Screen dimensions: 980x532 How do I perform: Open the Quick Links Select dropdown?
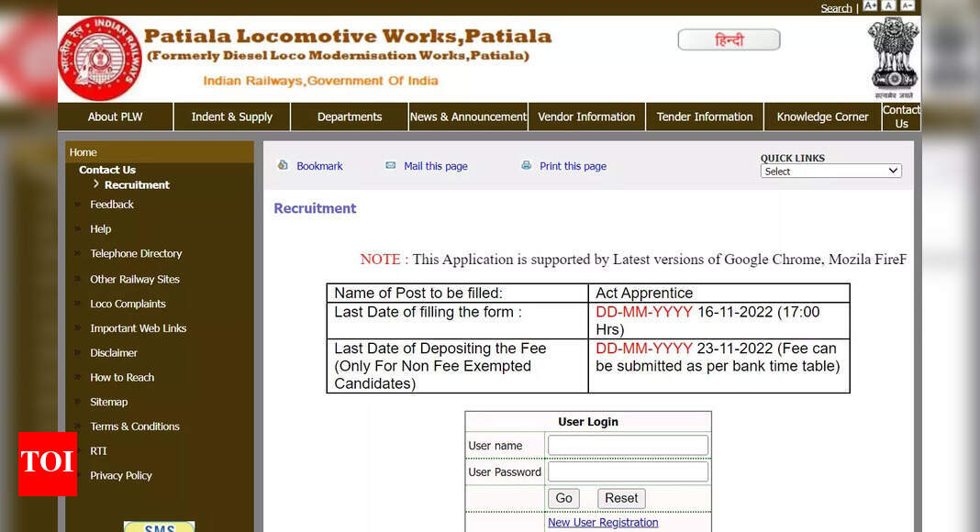tap(830, 171)
